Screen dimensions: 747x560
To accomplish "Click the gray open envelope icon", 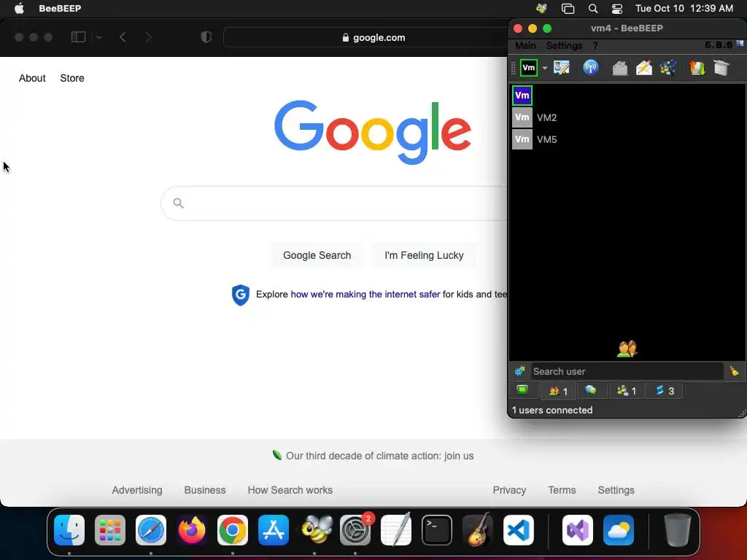I will click(x=619, y=68).
